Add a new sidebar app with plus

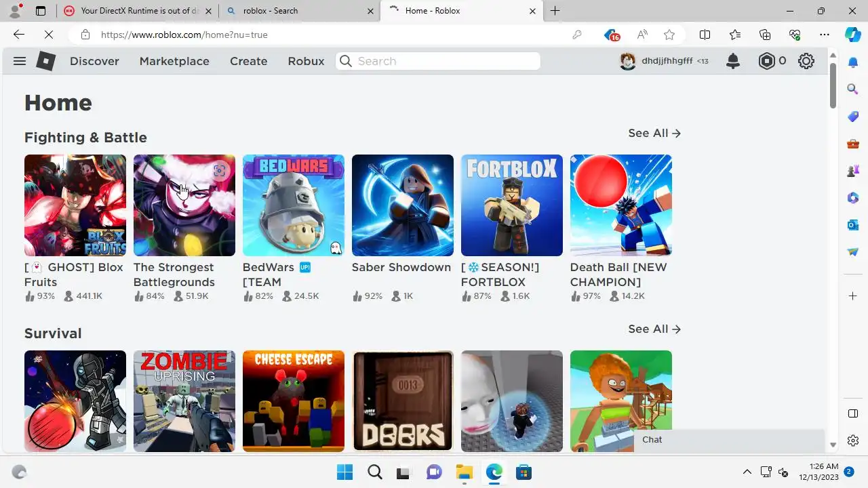(853, 296)
